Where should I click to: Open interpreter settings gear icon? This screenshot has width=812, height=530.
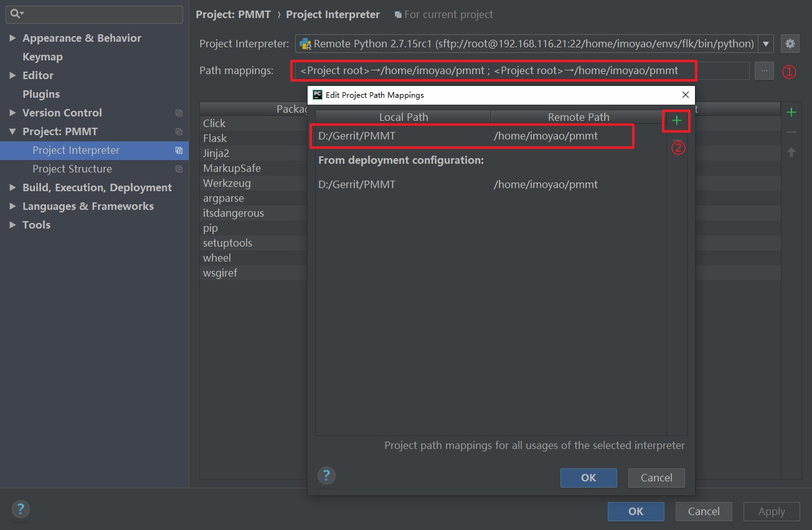tap(790, 44)
